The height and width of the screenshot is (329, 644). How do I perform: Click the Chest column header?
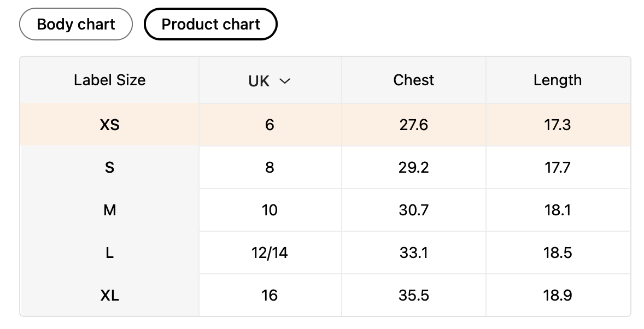pos(413,80)
